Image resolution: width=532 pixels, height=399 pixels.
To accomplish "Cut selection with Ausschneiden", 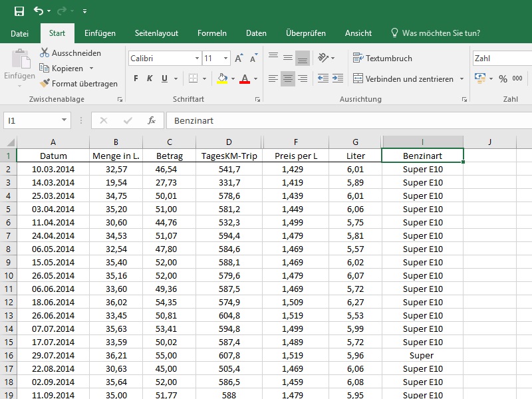I will (70, 53).
